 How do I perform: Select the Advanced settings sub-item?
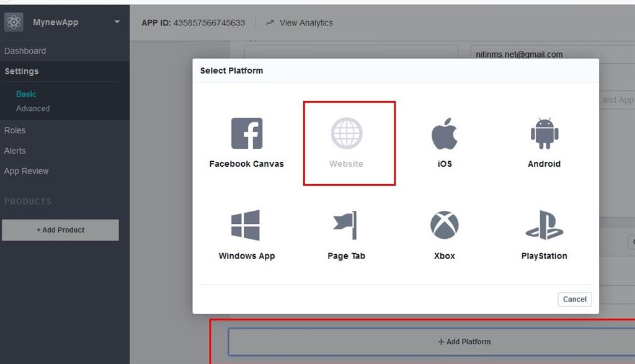(x=33, y=109)
